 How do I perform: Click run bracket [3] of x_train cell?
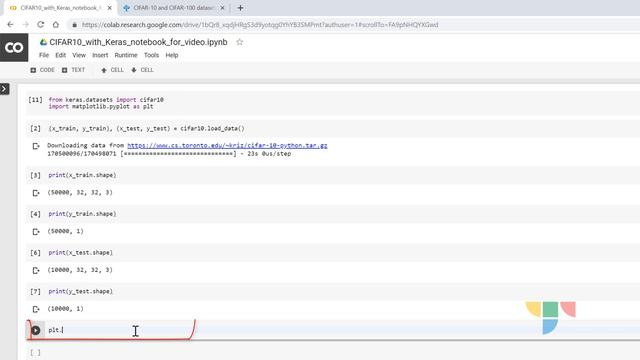click(35, 175)
